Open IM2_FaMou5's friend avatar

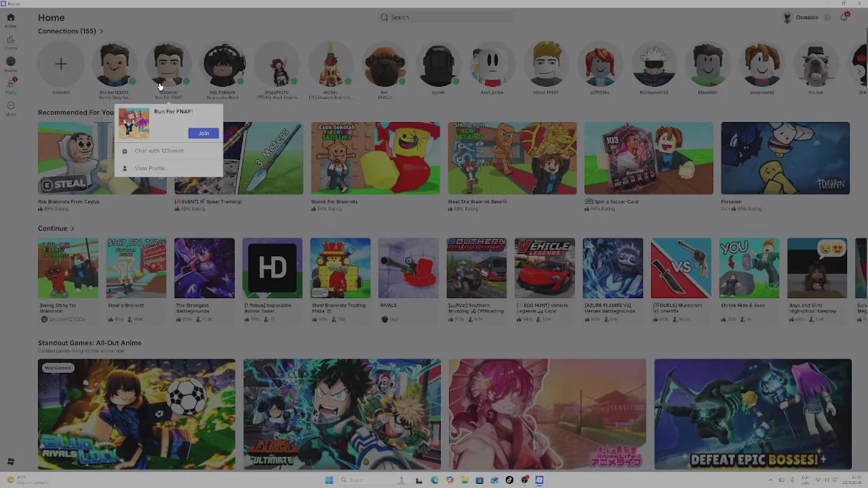tap(223, 64)
